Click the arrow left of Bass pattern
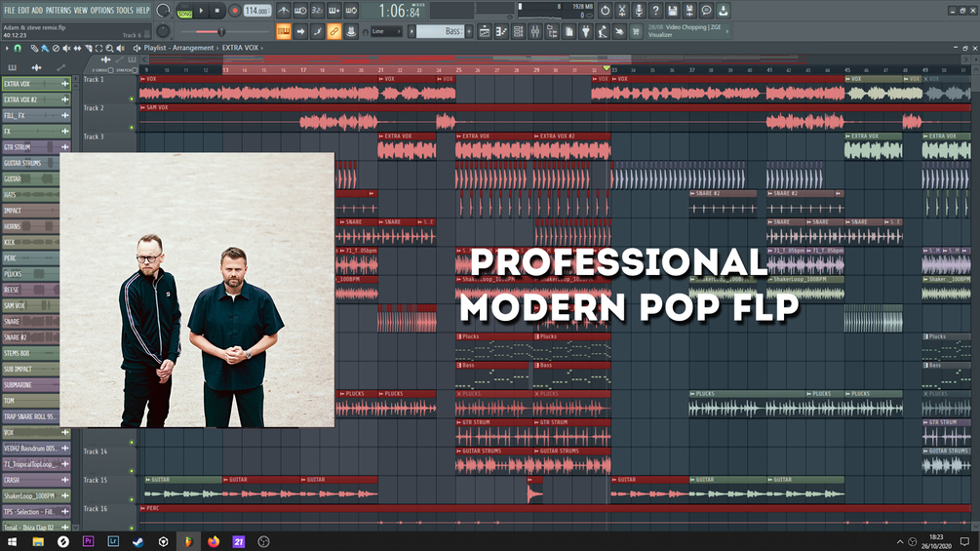Image resolution: width=980 pixels, height=551 pixels. tap(412, 31)
